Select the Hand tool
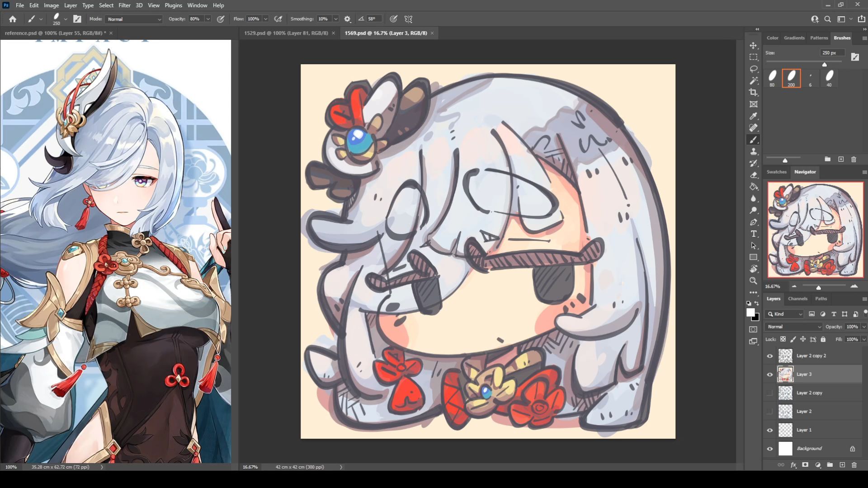868x488 pixels. pyautogui.click(x=753, y=269)
